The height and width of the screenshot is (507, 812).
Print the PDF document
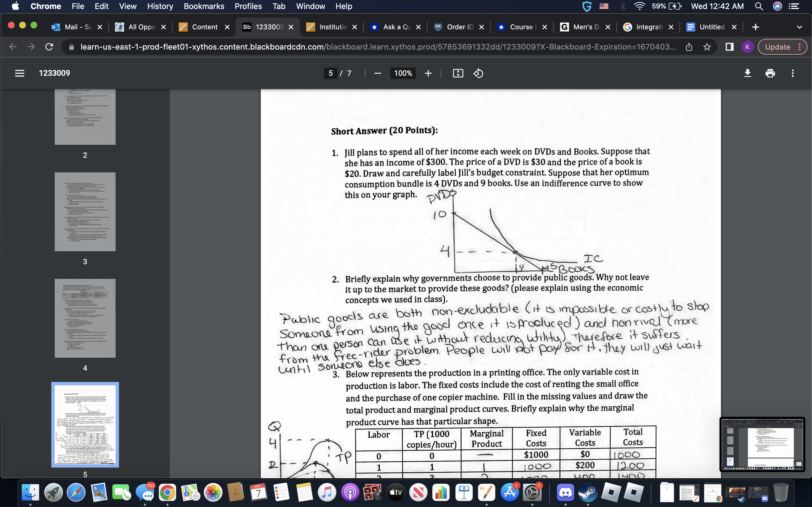point(770,73)
